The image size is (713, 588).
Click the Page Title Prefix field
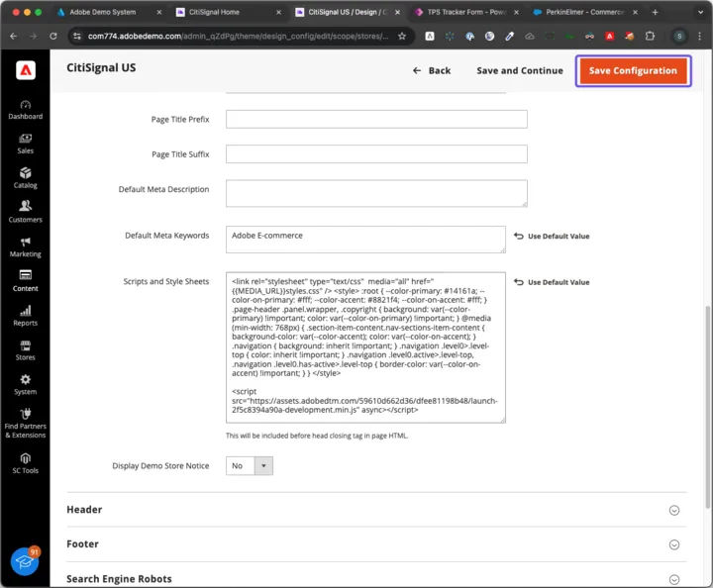point(376,120)
